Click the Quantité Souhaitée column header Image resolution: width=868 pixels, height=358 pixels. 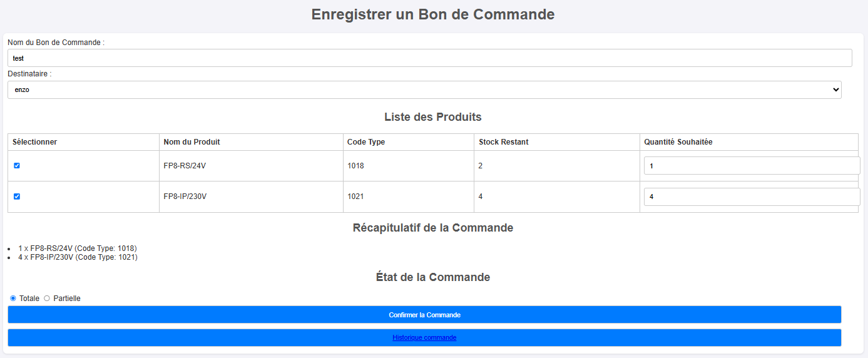coord(678,142)
